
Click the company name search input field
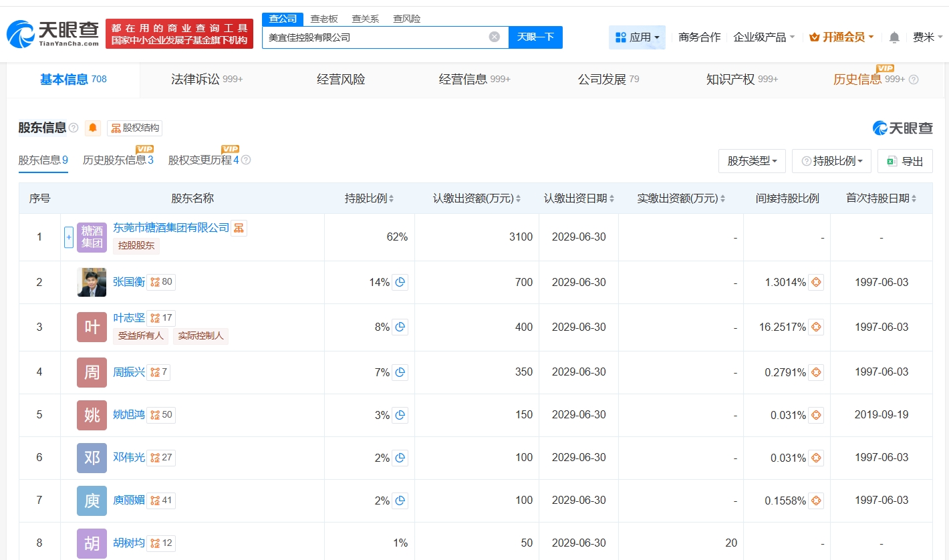click(374, 37)
